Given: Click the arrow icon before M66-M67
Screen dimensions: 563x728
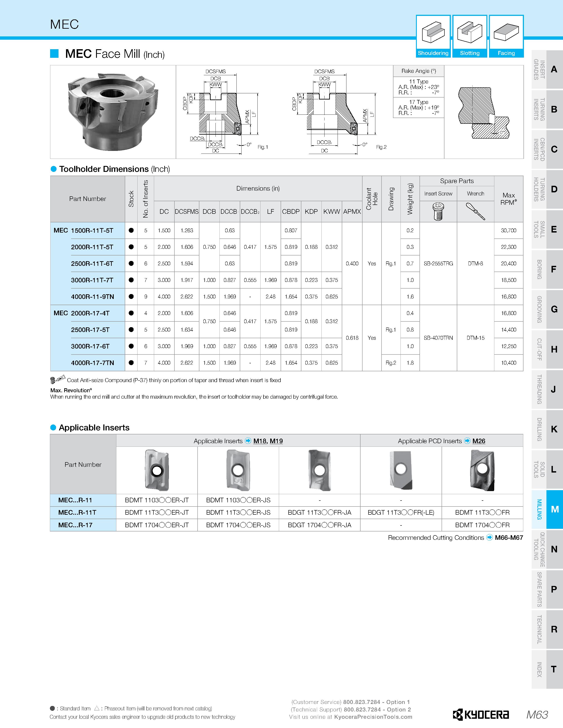Looking at the screenshot, I should click(489, 537).
